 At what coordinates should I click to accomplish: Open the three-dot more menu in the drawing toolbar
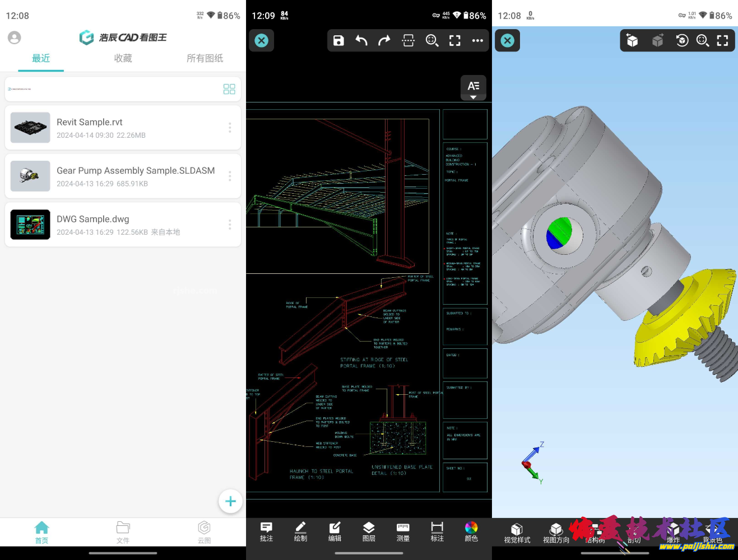tap(477, 40)
